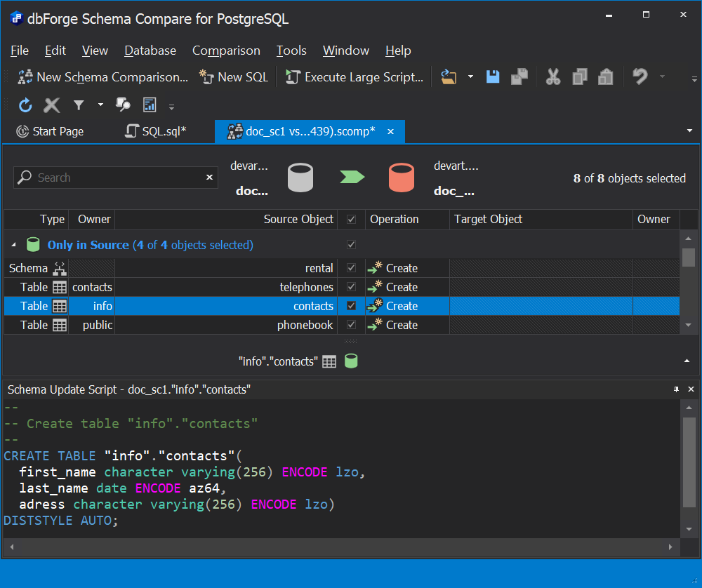702x588 pixels.
Task: Click the Filter funnel icon
Action: click(x=79, y=105)
